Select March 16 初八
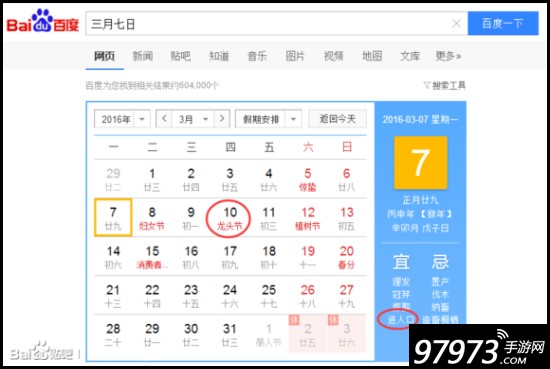 click(191, 257)
